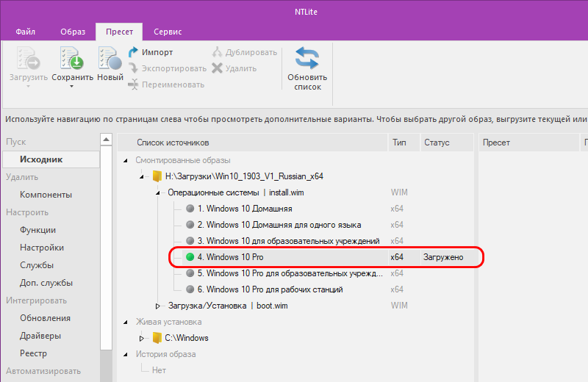588x382 pixels.
Task: Open the Драйверы page
Action: 40,336
